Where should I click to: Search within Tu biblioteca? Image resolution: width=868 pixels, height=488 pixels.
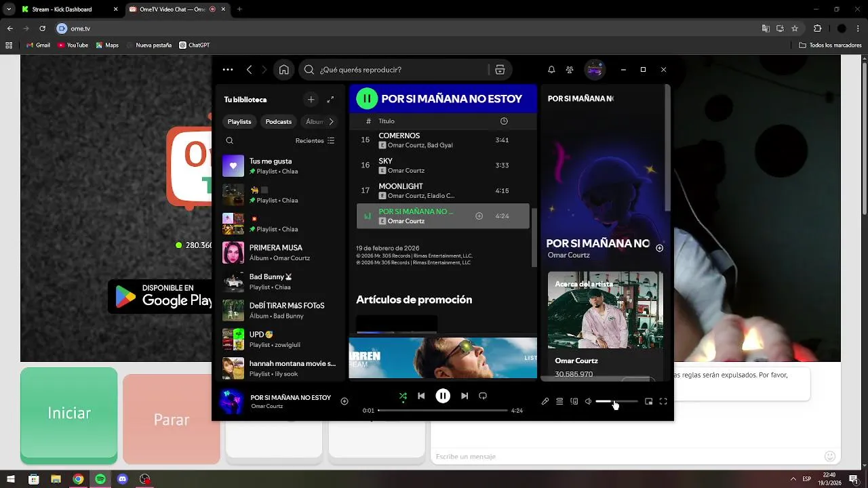tap(229, 140)
